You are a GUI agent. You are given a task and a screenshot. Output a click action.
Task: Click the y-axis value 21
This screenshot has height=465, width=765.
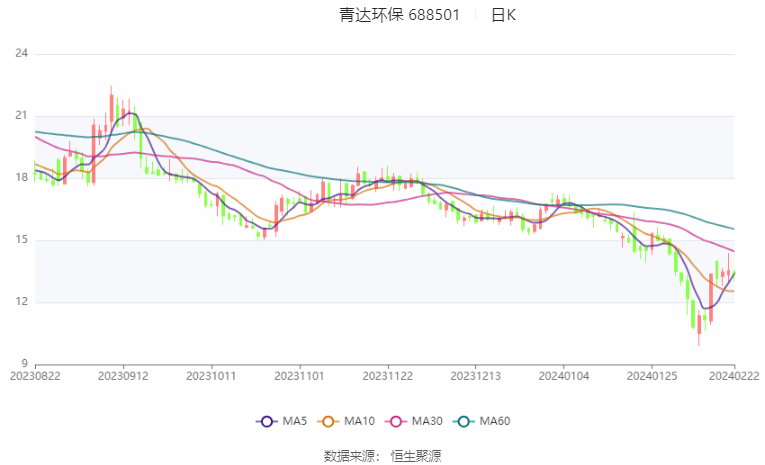21,116
